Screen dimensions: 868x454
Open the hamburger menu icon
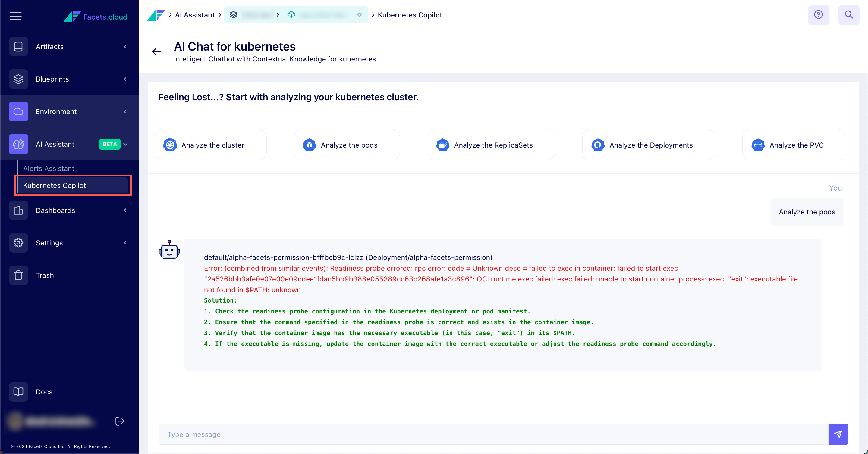click(15, 16)
